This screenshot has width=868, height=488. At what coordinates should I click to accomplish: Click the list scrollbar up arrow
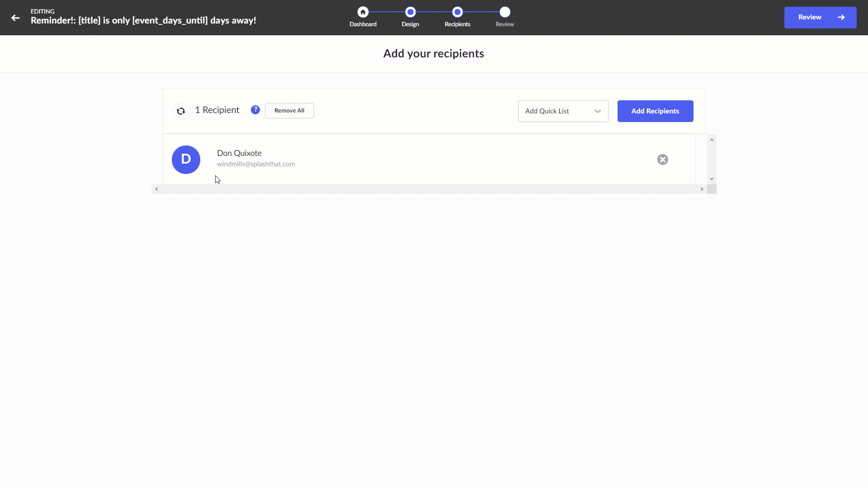[x=712, y=140]
